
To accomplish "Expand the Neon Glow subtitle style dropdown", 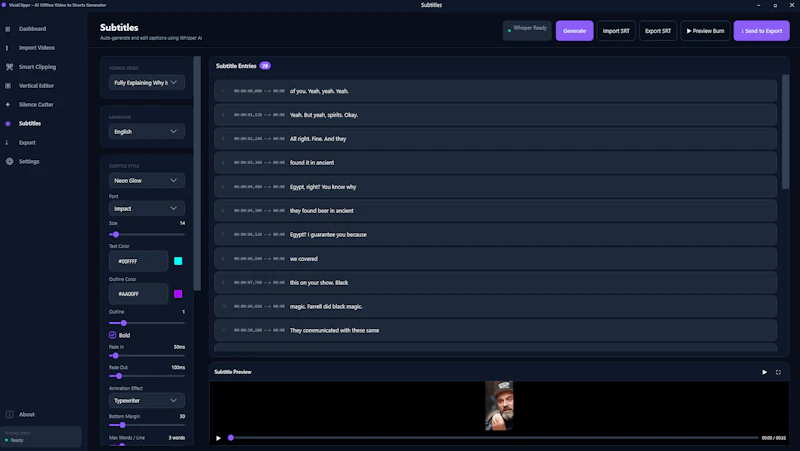I will click(146, 181).
